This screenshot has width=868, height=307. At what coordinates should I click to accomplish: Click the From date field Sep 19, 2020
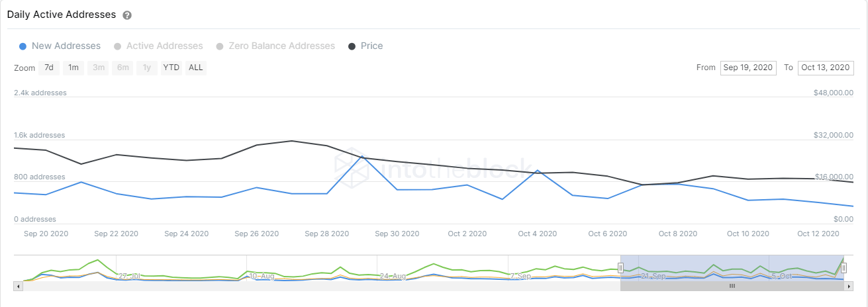pyautogui.click(x=748, y=67)
